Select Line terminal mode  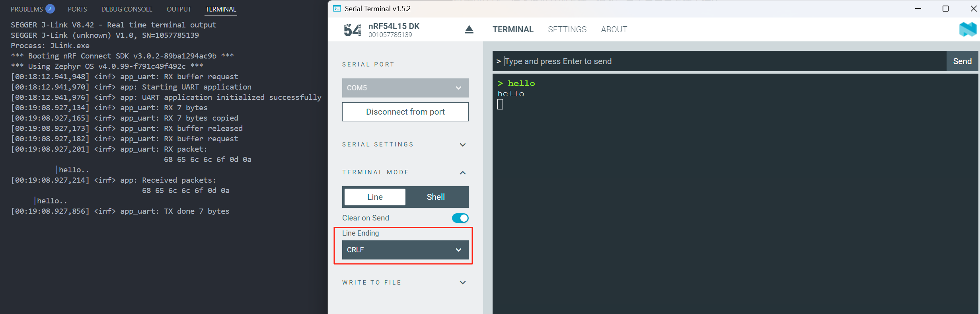375,197
